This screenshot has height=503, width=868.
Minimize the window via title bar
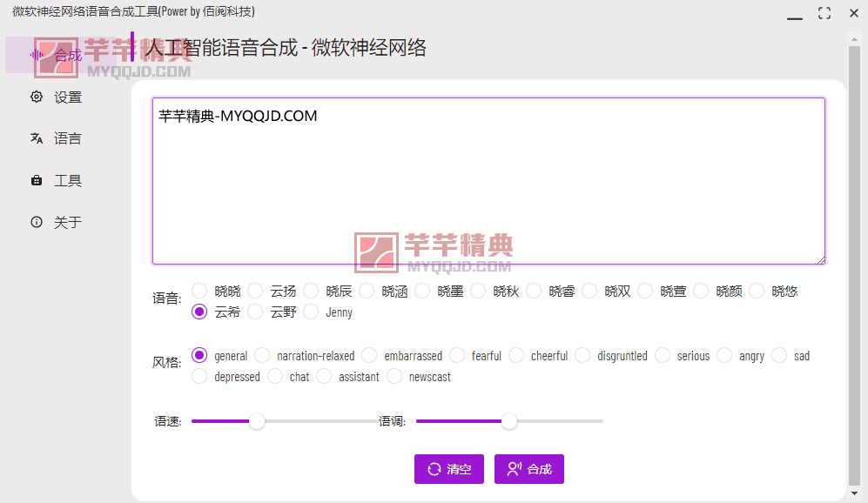(794, 17)
